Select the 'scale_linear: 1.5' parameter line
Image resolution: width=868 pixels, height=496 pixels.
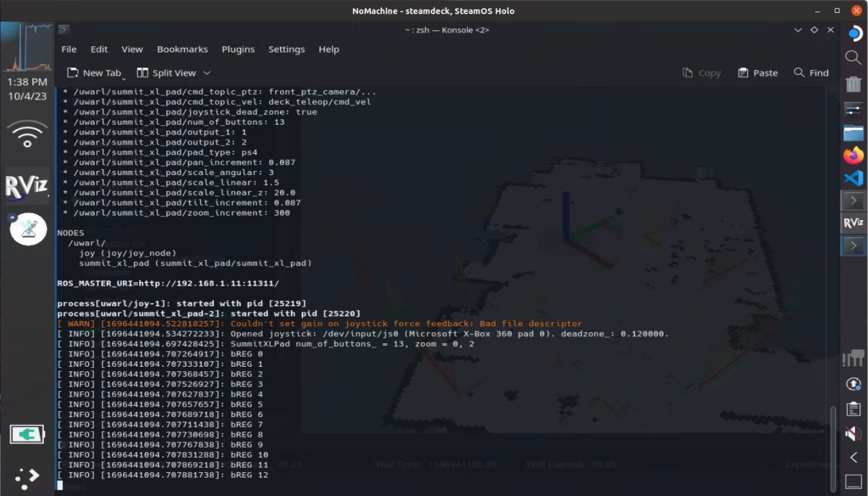(171, 183)
